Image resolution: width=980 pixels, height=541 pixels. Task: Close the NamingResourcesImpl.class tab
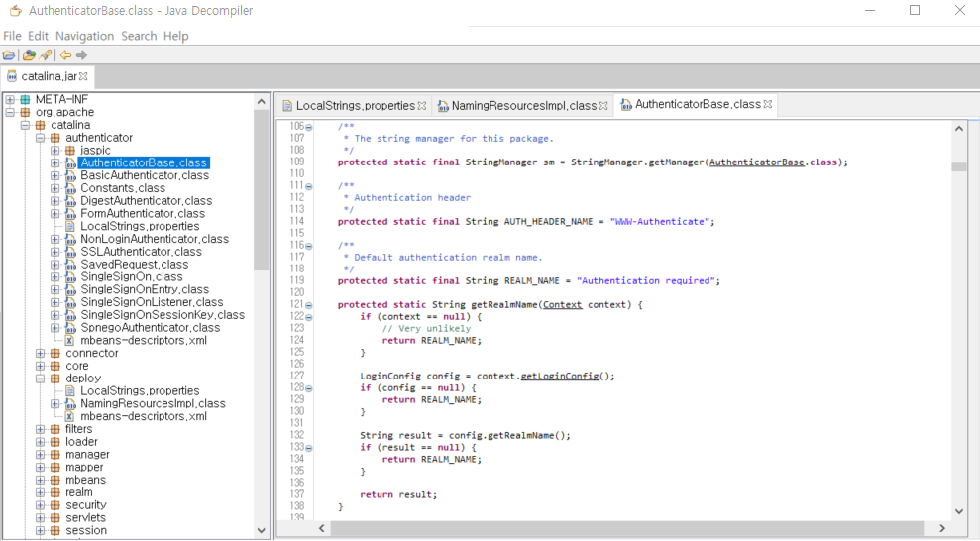[x=603, y=106]
